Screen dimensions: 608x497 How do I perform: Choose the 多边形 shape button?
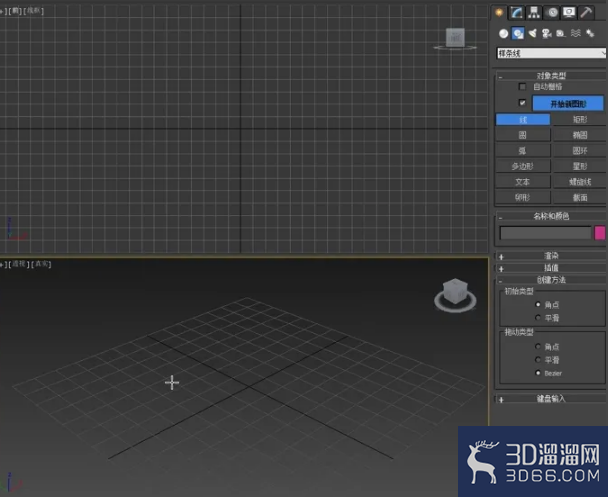pos(523,166)
